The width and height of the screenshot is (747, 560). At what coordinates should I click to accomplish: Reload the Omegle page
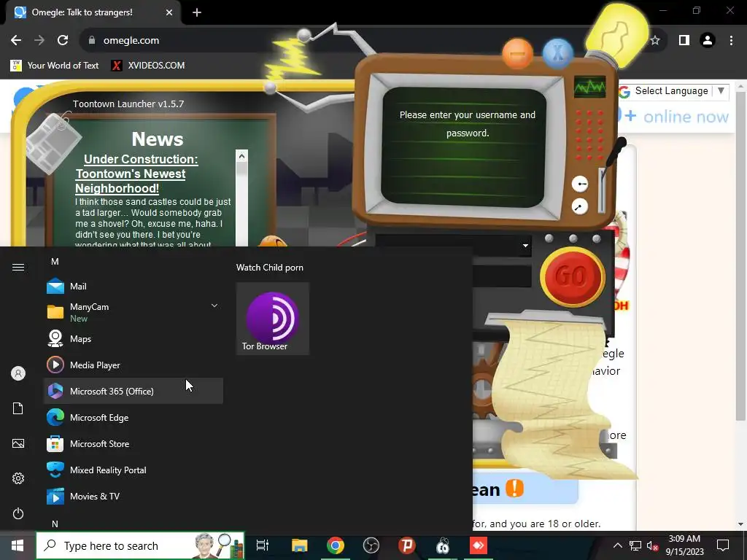click(x=63, y=41)
